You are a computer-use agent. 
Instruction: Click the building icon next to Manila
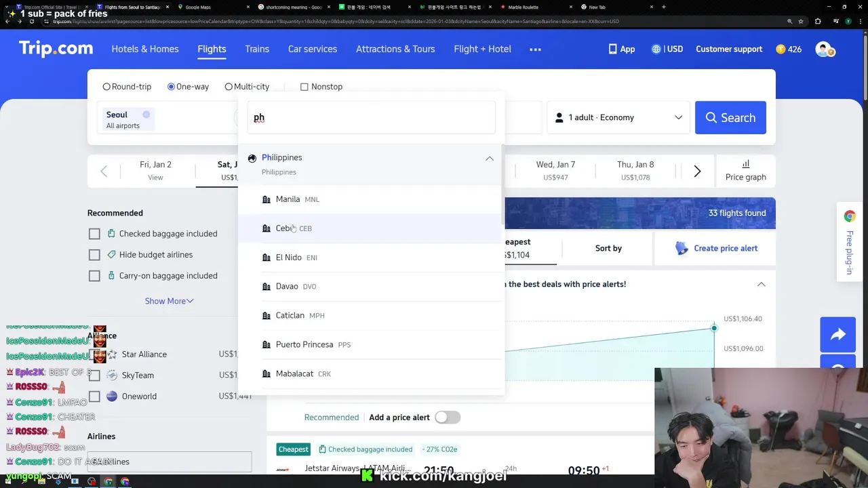pyautogui.click(x=267, y=199)
